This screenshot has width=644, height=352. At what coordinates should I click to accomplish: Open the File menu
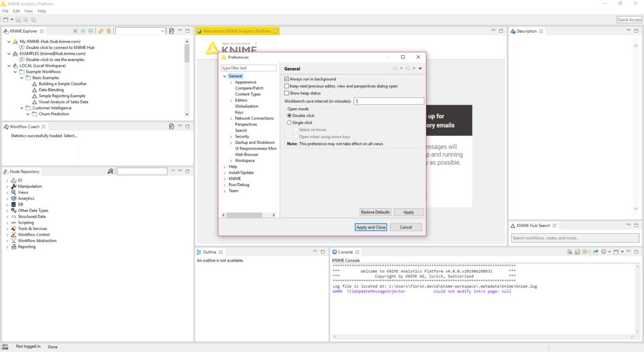coord(5,11)
